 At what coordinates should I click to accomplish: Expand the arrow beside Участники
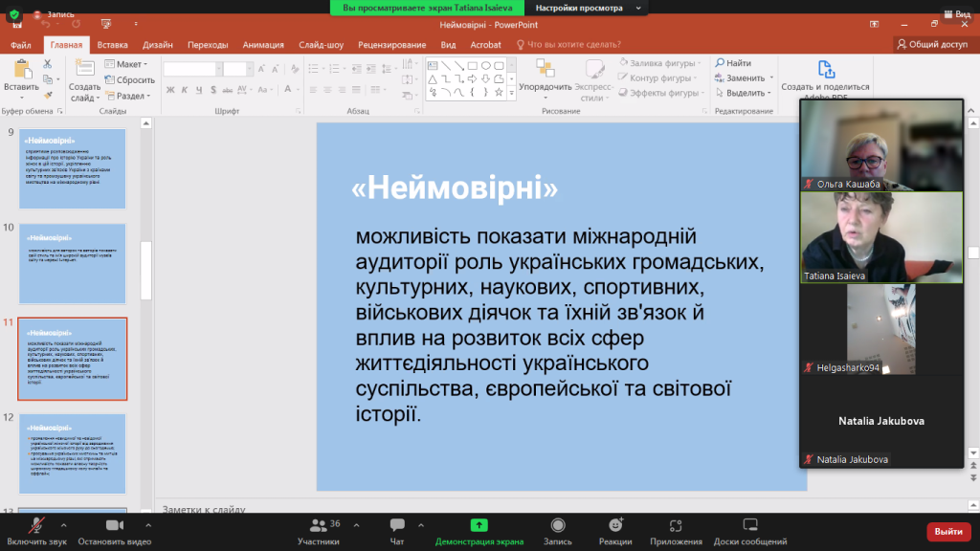tap(356, 525)
